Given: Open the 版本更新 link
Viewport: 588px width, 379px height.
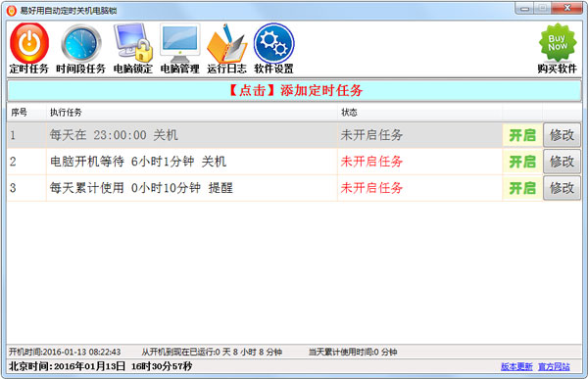Looking at the screenshot, I should [x=516, y=366].
